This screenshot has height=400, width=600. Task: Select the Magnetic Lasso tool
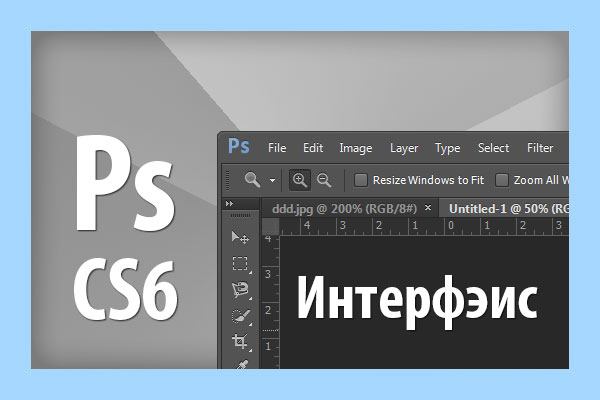(x=241, y=290)
